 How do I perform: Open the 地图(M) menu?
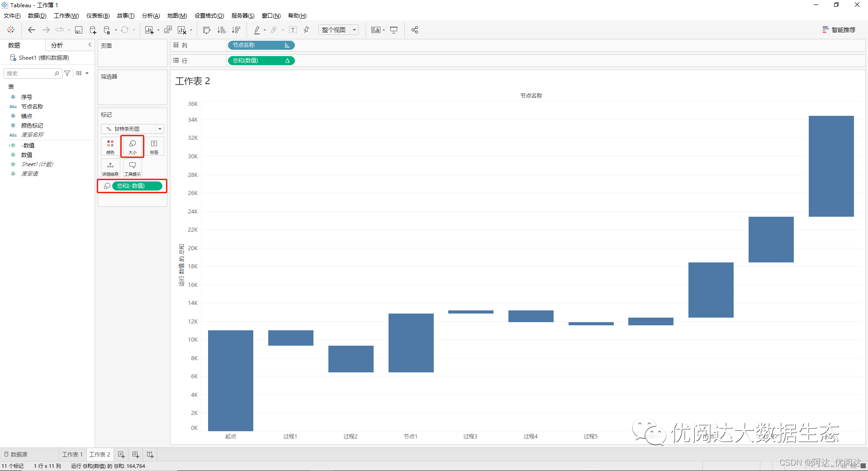click(x=177, y=16)
